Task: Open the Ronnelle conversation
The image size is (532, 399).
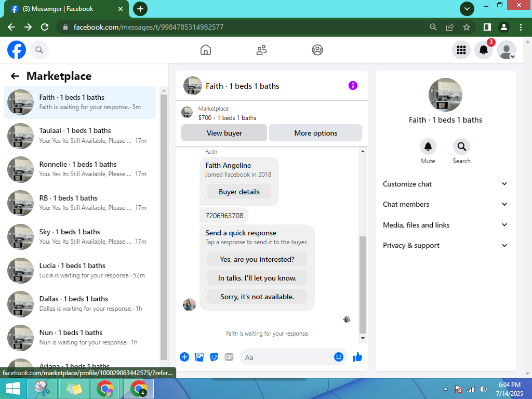Action: pos(79,169)
